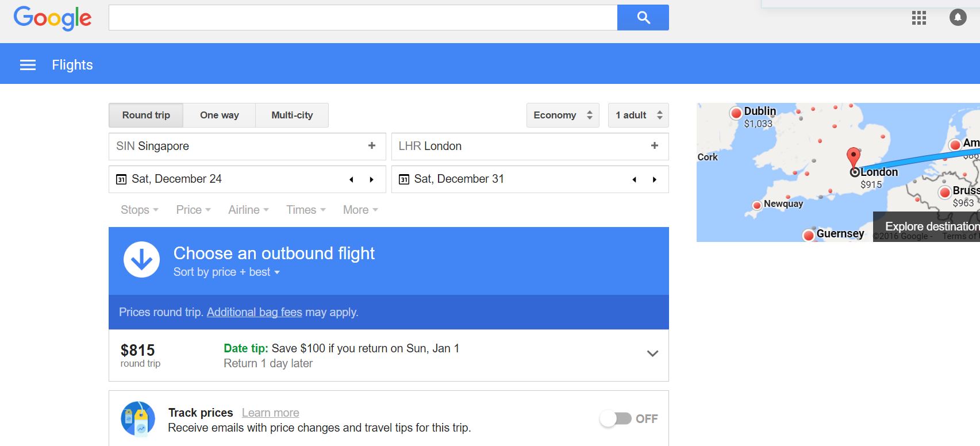Open the Economy cabin class dropdown
The image size is (980, 446).
click(563, 115)
